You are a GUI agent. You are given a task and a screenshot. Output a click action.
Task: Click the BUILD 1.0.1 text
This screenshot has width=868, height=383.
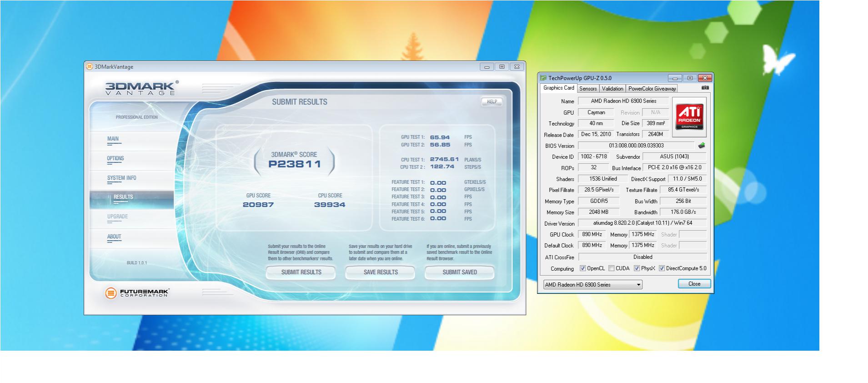pyautogui.click(x=136, y=263)
